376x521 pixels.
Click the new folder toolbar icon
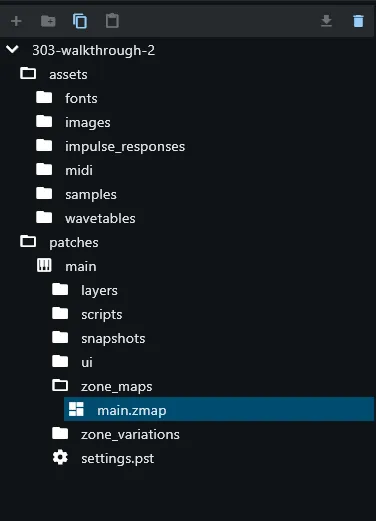coord(48,21)
